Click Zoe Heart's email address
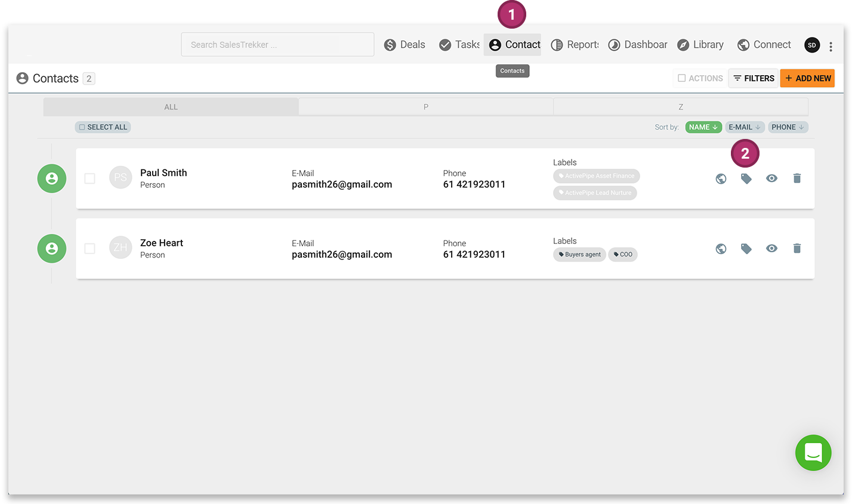852x504 pixels. [342, 254]
